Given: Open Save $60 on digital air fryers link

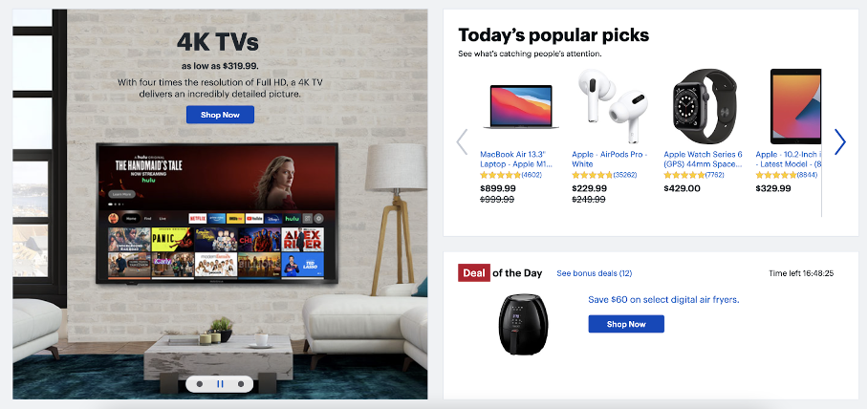Looking at the screenshot, I should point(663,299).
